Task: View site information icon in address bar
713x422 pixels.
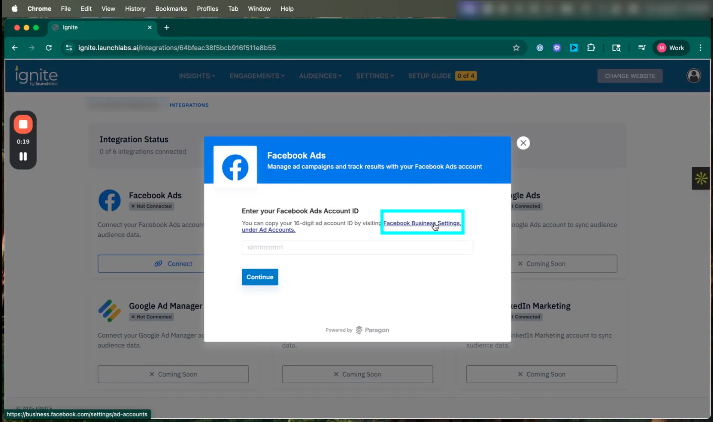Action: point(69,48)
